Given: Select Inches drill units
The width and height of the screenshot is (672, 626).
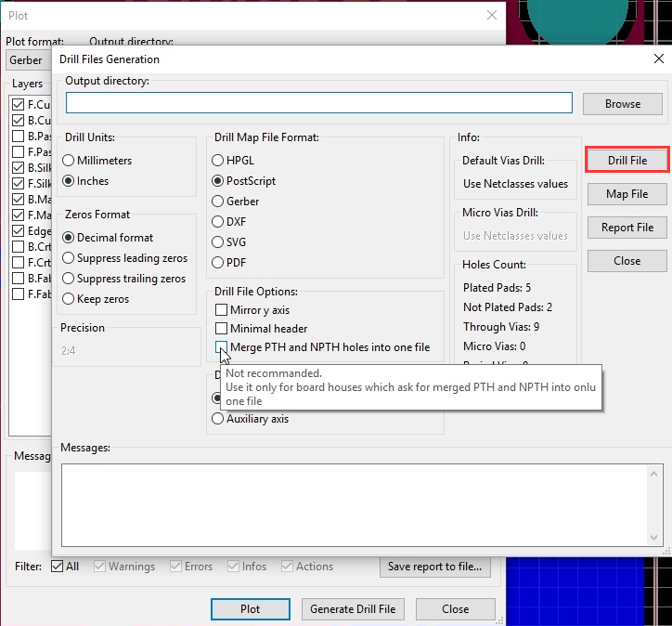Looking at the screenshot, I should (x=69, y=181).
